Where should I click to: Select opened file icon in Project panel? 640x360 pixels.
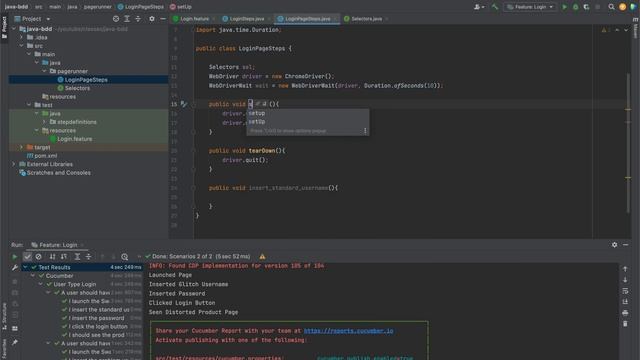point(116,19)
